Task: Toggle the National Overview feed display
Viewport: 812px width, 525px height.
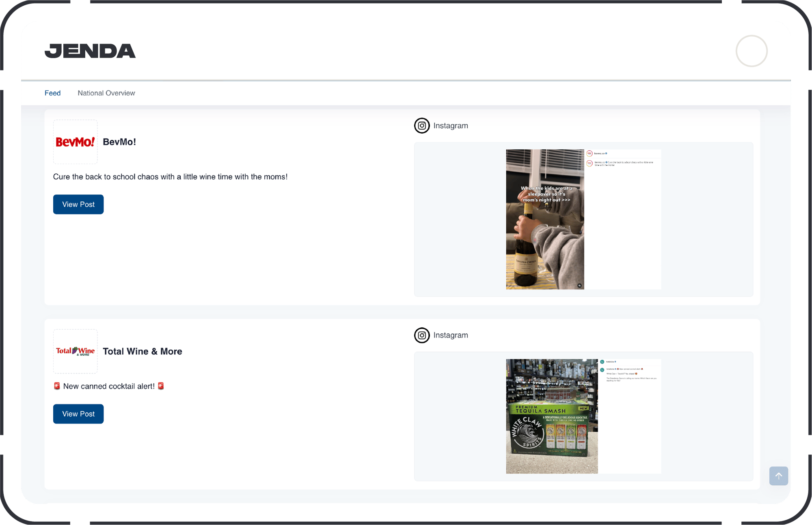Action: (x=106, y=93)
